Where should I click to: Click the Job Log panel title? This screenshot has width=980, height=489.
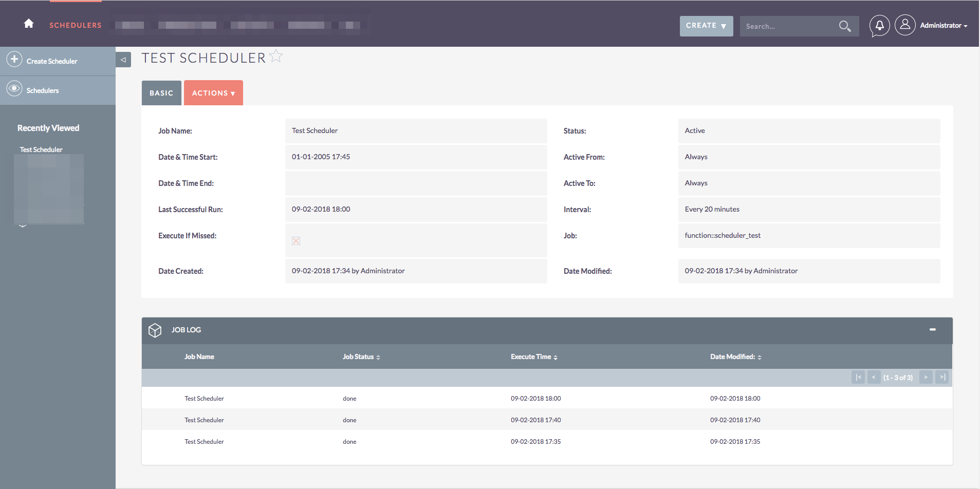click(186, 330)
